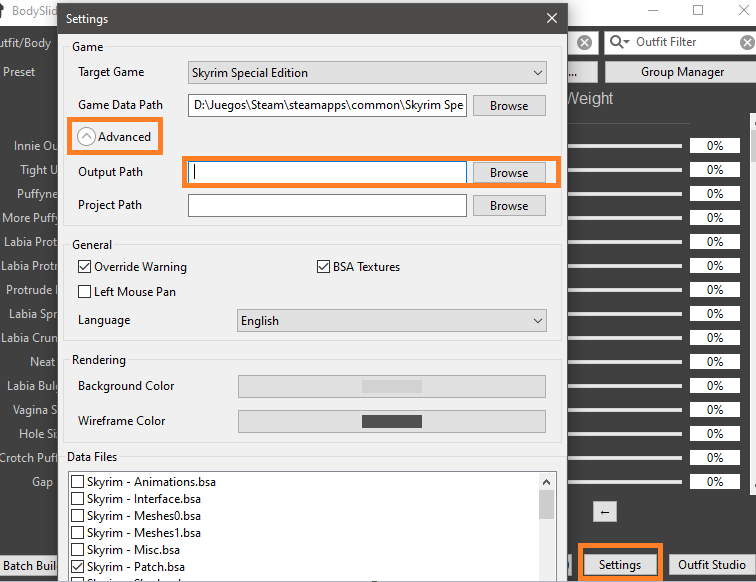756x582 pixels.
Task: Maximize the BodySlide window
Action: point(698,10)
